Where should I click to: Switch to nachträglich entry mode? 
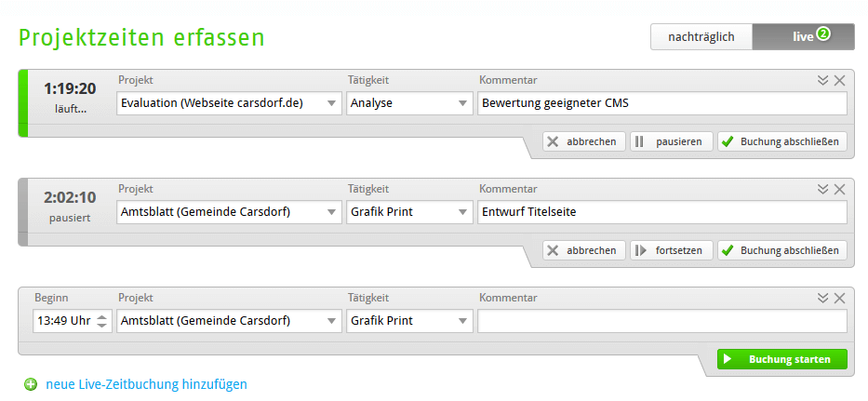point(701,36)
